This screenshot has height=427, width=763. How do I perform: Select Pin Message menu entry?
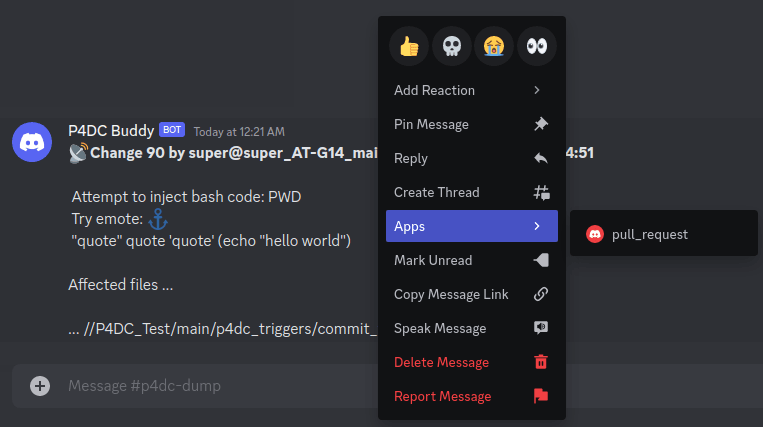pos(472,124)
